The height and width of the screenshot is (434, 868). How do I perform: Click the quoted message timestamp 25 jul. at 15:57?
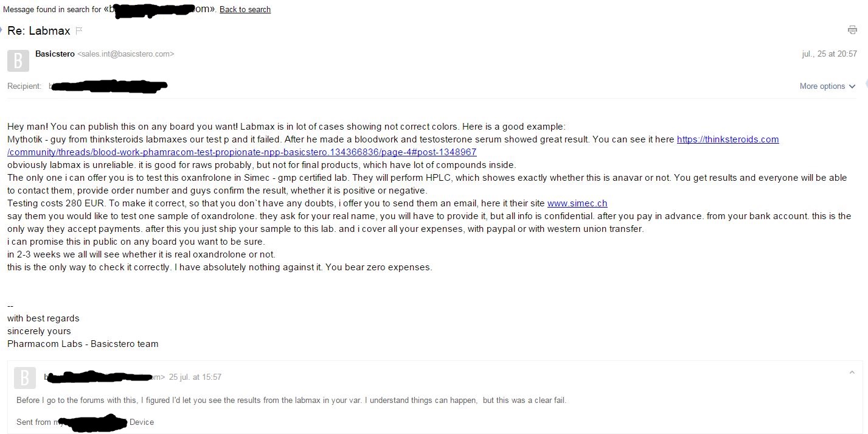pyautogui.click(x=195, y=377)
